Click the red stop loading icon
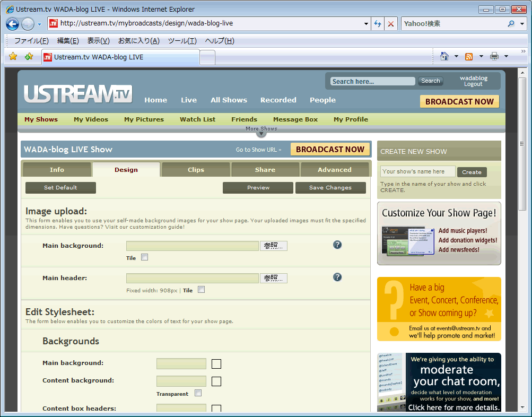Viewport: 532px width, 417px height. coord(391,24)
